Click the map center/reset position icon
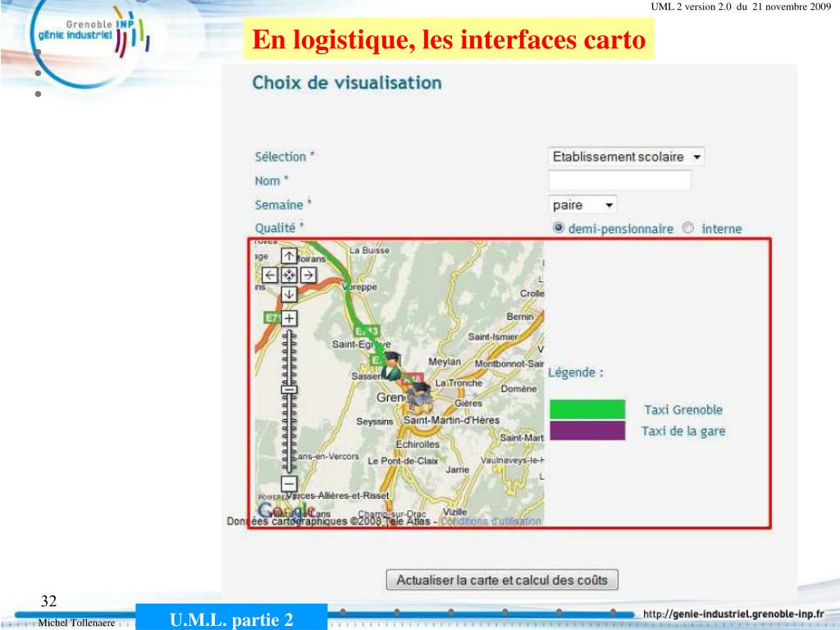The image size is (840, 630). 290,276
